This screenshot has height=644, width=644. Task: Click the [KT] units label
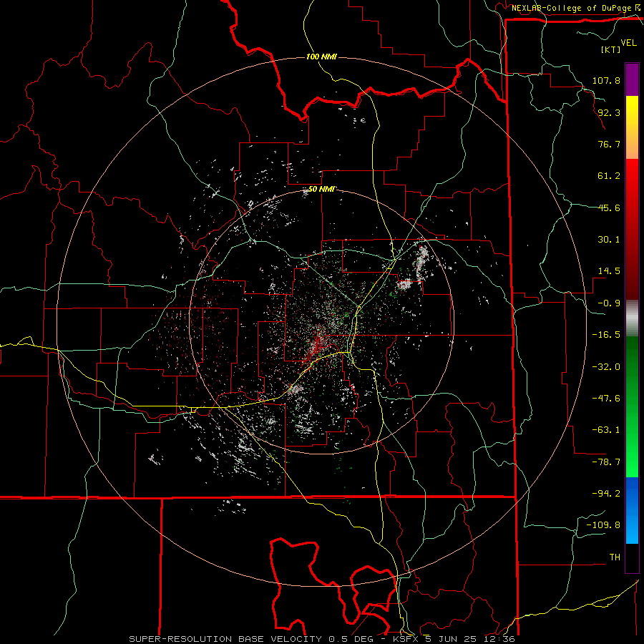point(611,49)
